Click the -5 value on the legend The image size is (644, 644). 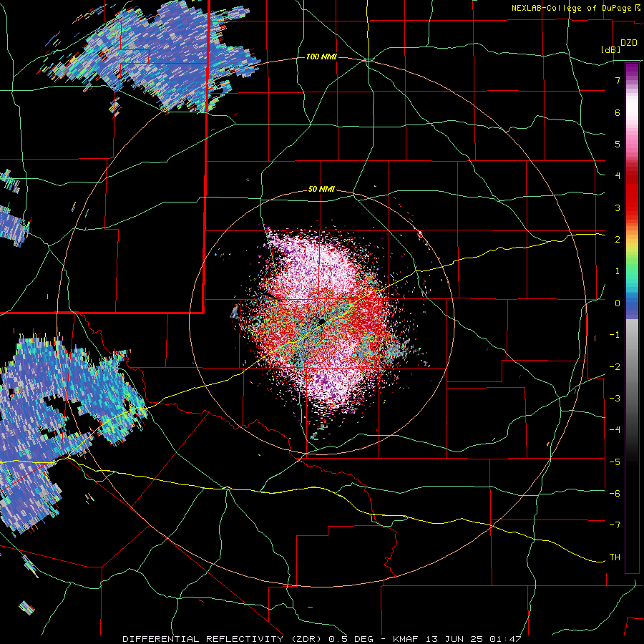pos(615,462)
